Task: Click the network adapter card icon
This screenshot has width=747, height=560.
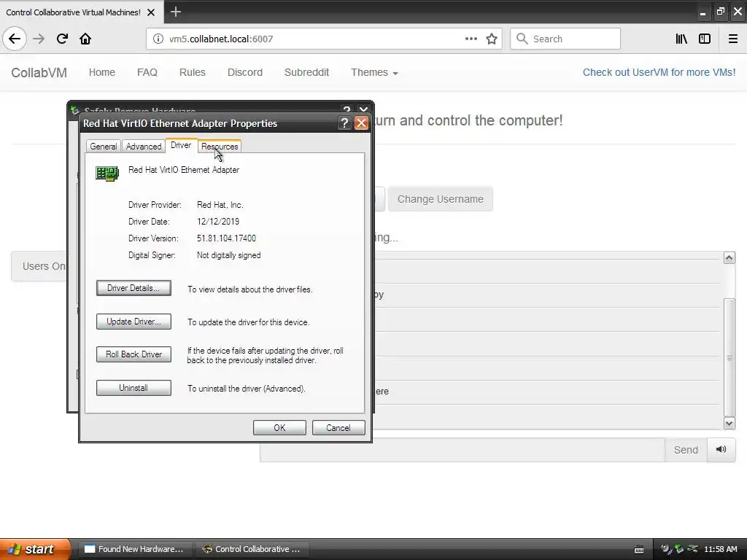Action: (x=107, y=174)
